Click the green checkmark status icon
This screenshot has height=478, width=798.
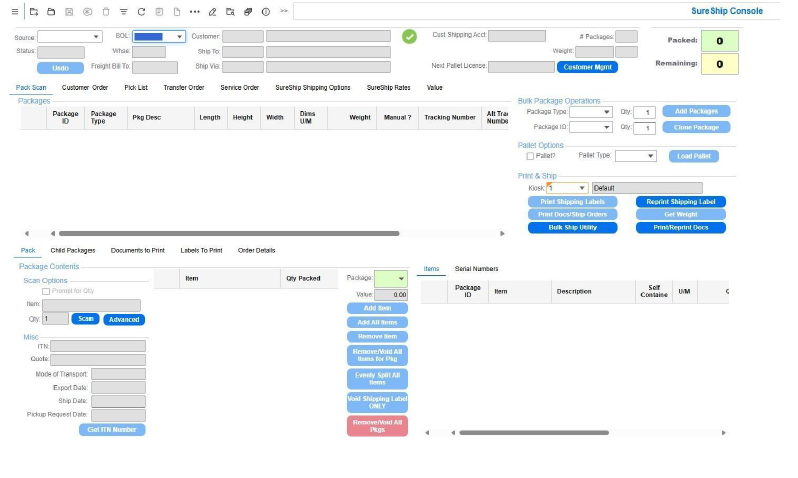point(409,37)
